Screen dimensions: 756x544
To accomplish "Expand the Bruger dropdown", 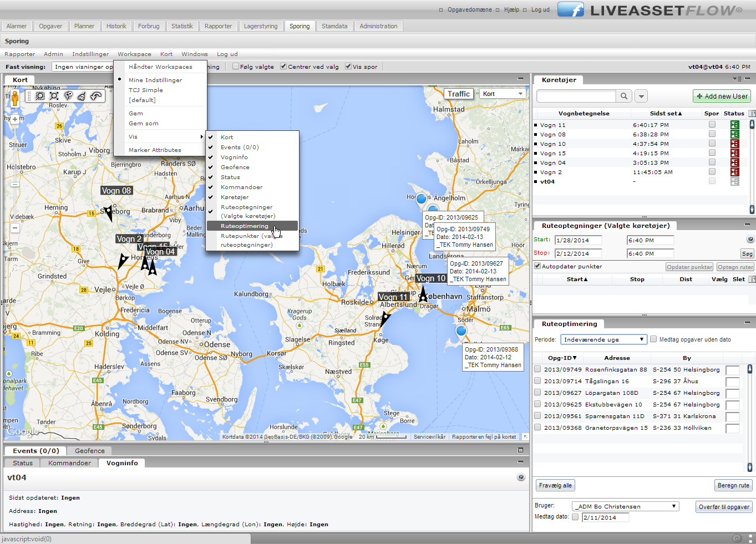I will coord(625,506).
